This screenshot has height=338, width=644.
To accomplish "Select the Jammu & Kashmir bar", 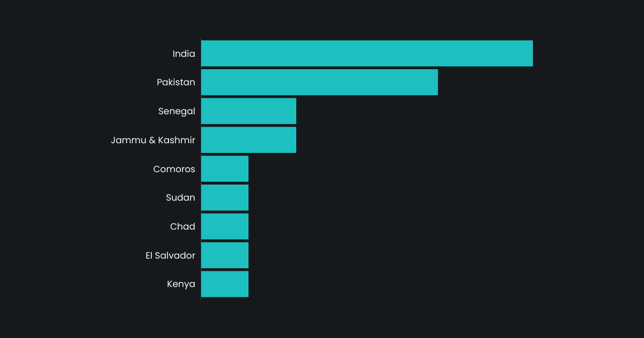I will pyautogui.click(x=248, y=140).
